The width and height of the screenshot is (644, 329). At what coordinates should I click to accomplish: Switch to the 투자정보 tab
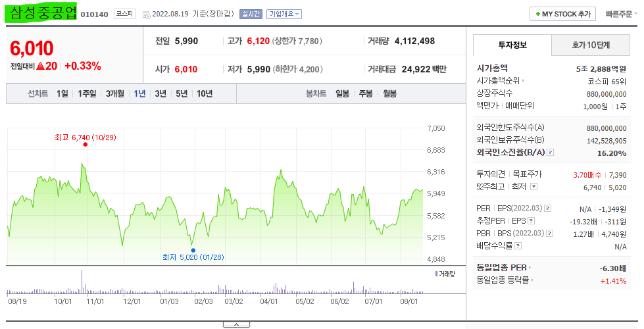(x=512, y=45)
